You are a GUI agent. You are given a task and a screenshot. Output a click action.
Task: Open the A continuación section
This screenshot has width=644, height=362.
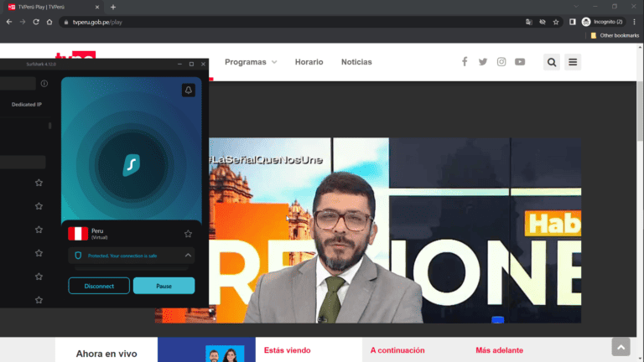tap(397, 350)
